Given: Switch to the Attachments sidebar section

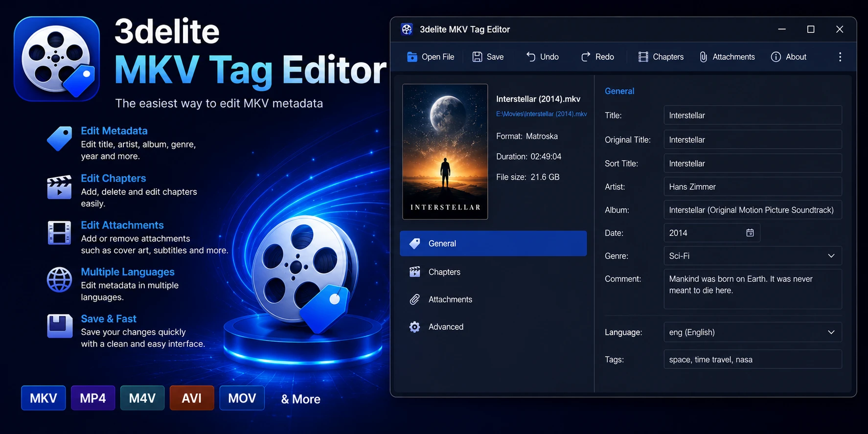Looking at the screenshot, I should (493, 299).
